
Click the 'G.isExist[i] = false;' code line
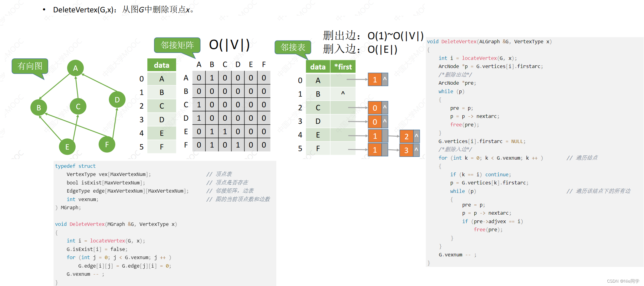tap(97, 249)
